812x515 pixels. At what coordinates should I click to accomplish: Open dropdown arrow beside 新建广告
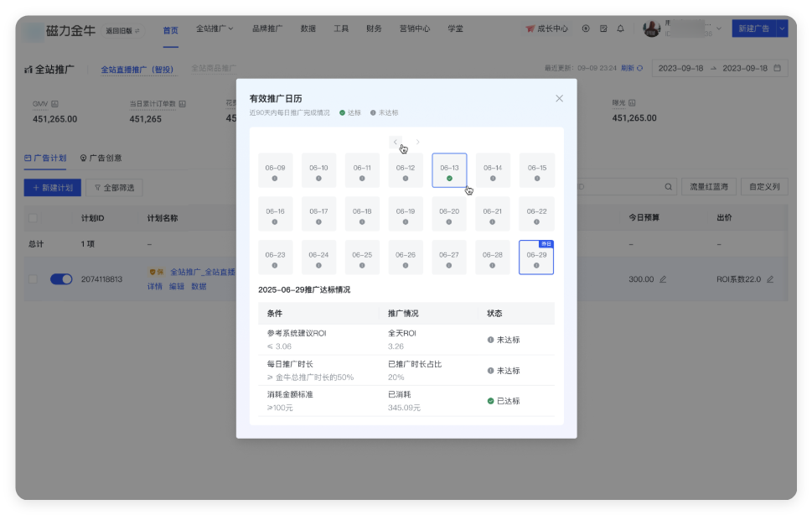782,29
